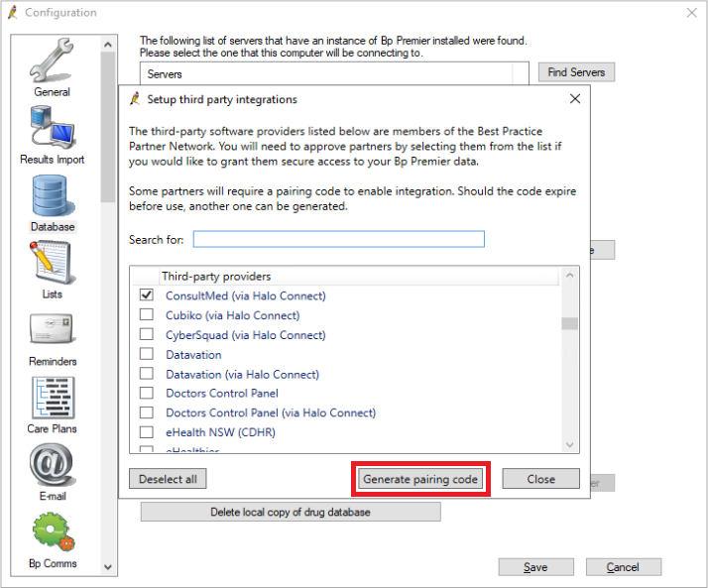The height and width of the screenshot is (588, 708).
Task: Enable the Doctors Control Panel checkbox
Action: 147,394
